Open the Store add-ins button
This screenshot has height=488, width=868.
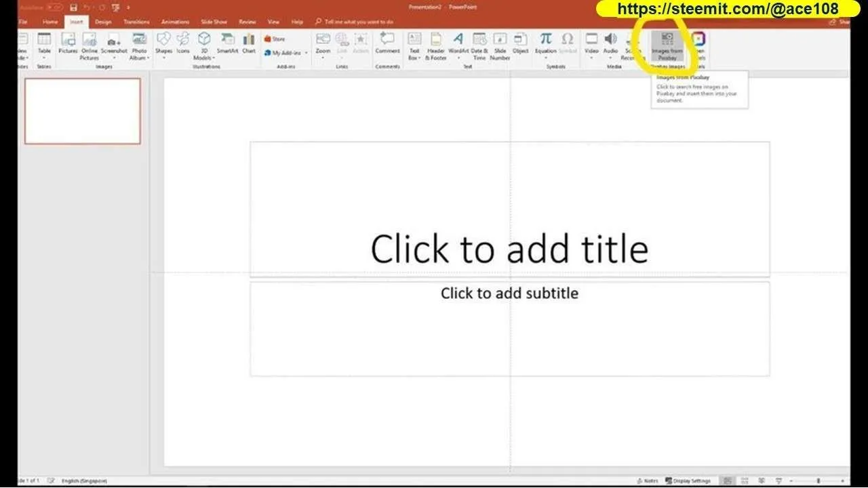click(x=275, y=39)
